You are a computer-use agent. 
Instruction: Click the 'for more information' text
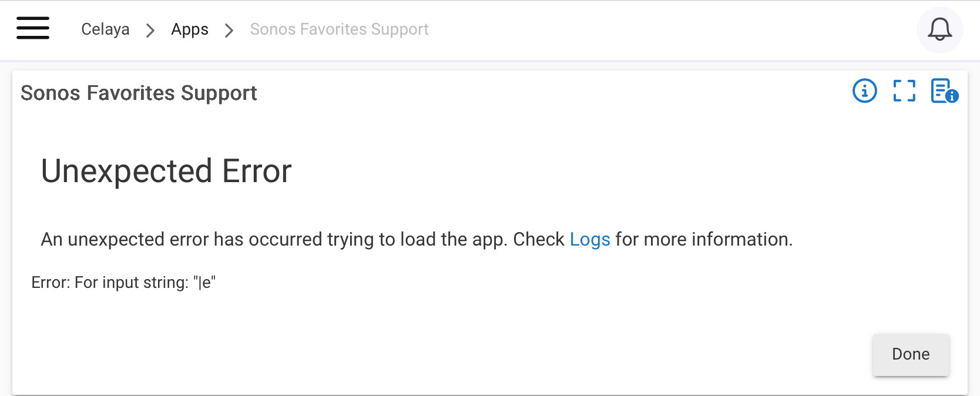point(703,240)
